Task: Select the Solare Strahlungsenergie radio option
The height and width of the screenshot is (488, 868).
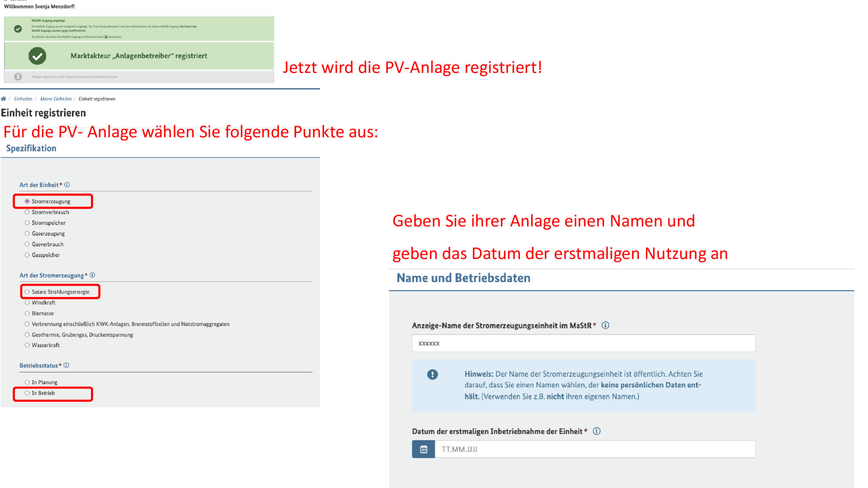Action: 27,292
